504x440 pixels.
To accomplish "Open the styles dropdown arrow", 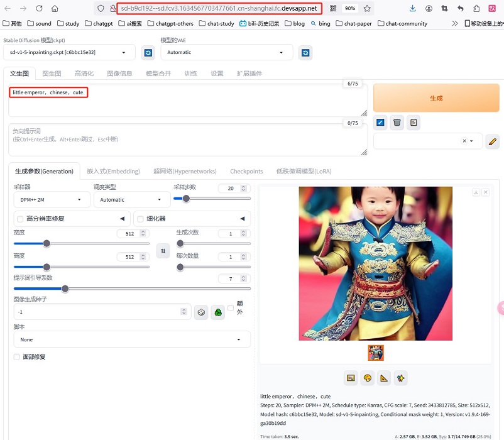I will tap(471, 141).
